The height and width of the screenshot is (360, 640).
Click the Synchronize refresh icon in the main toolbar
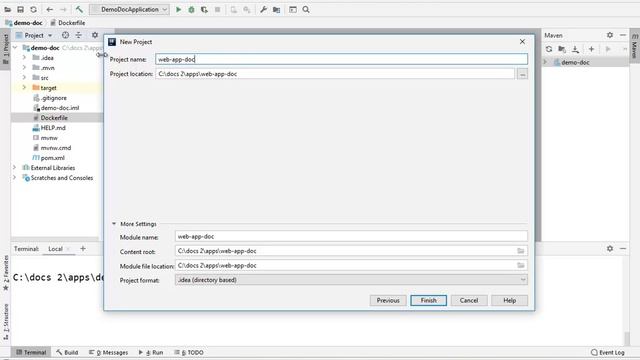33,9
